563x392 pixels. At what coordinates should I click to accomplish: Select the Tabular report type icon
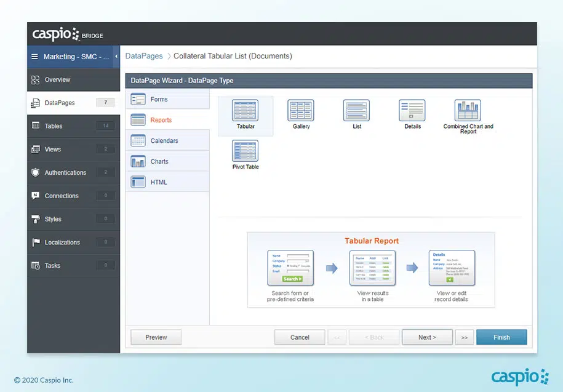coord(246,110)
